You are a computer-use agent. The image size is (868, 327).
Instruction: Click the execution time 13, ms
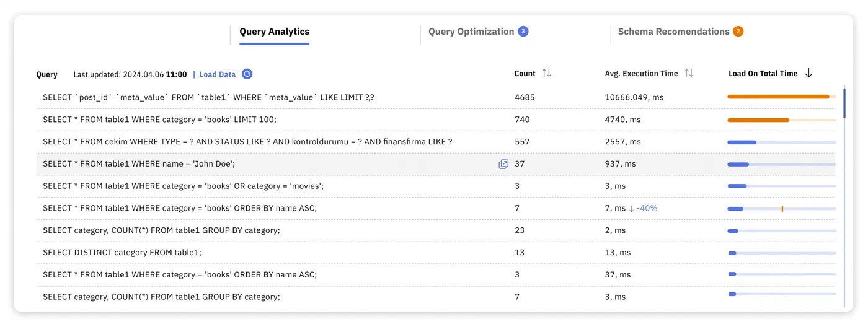[x=618, y=253]
